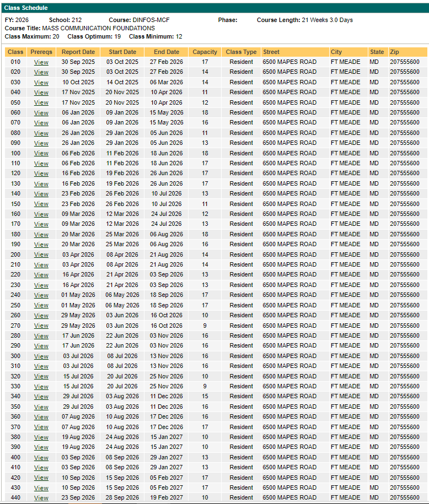Click the start date 14 Oct 2025
This screenshot has width=429, height=504.
[122, 82]
